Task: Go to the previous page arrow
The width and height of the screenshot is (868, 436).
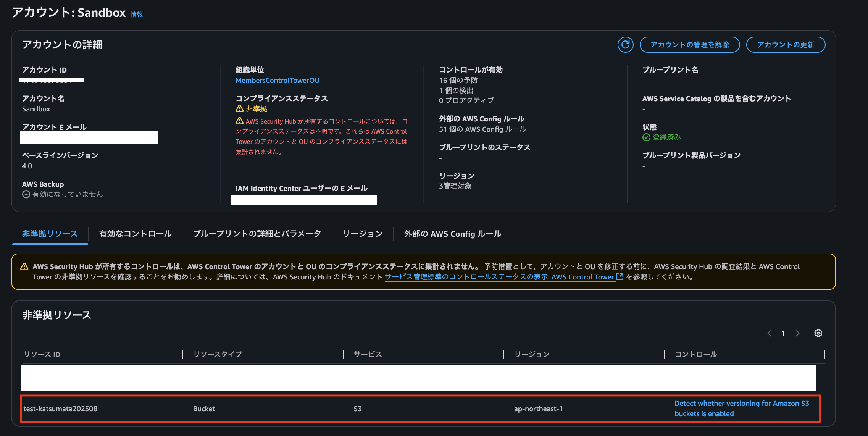Action: (x=770, y=333)
